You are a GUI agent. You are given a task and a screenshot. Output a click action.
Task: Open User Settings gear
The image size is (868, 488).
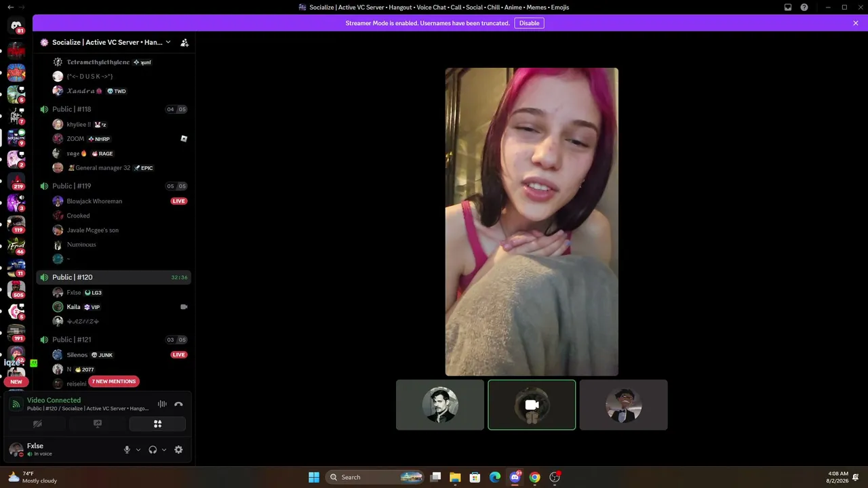tap(178, 449)
